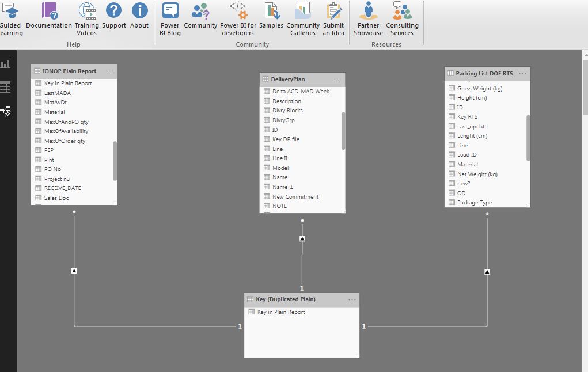Open IONOP Plain Report table options menu

click(x=109, y=71)
